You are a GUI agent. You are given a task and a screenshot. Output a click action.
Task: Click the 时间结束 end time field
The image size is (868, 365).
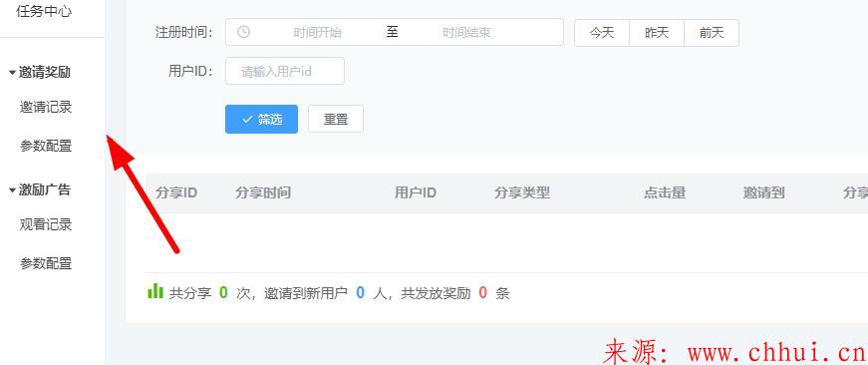[x=466, y=33]
